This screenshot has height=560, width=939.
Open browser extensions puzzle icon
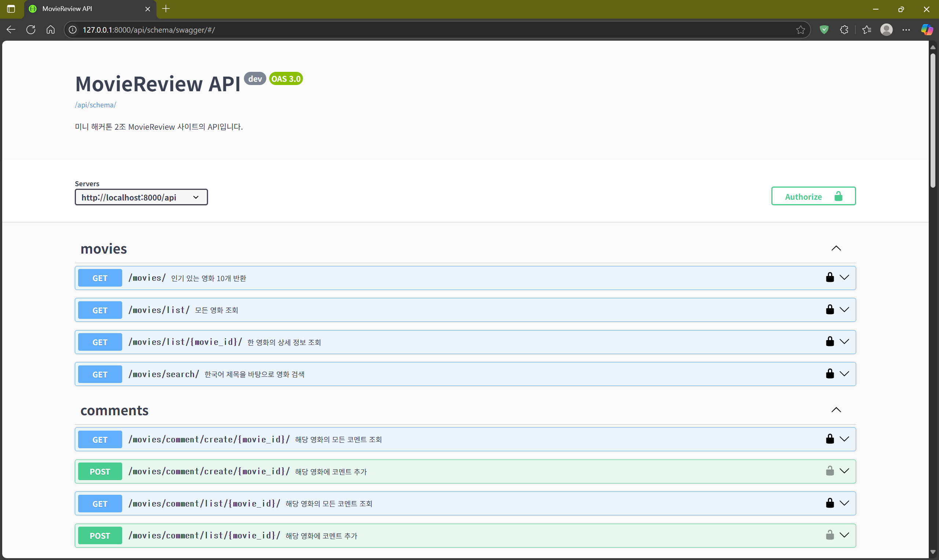844,30
